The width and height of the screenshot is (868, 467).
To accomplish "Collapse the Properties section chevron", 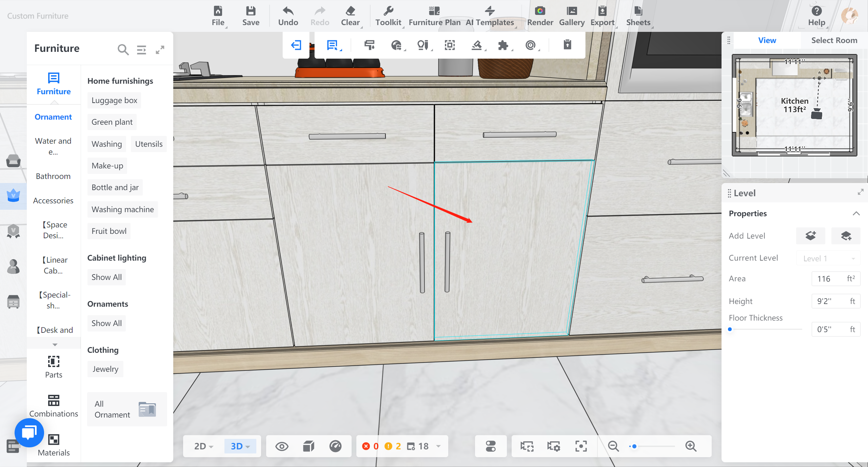I will click(856, 214).
